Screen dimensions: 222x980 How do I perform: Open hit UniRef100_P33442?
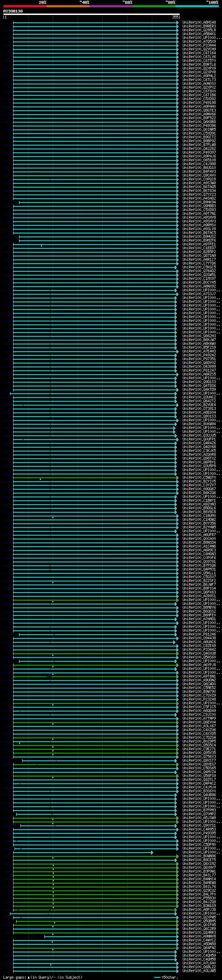[199, 650]
